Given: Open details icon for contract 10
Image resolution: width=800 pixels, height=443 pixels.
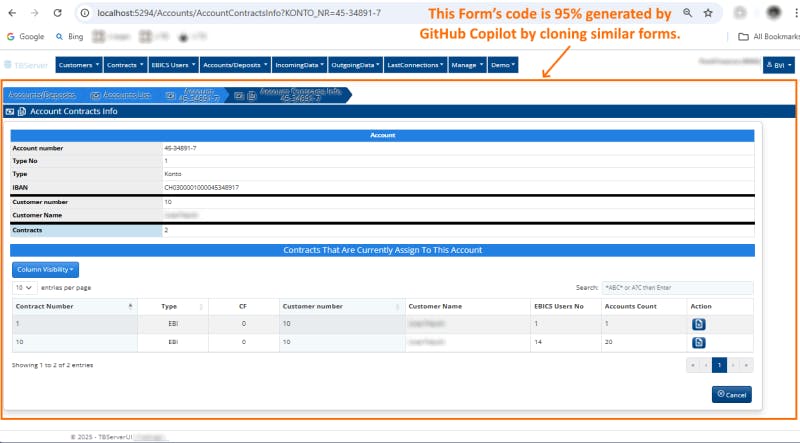Looking at the screenshot, I should (697, 343).
